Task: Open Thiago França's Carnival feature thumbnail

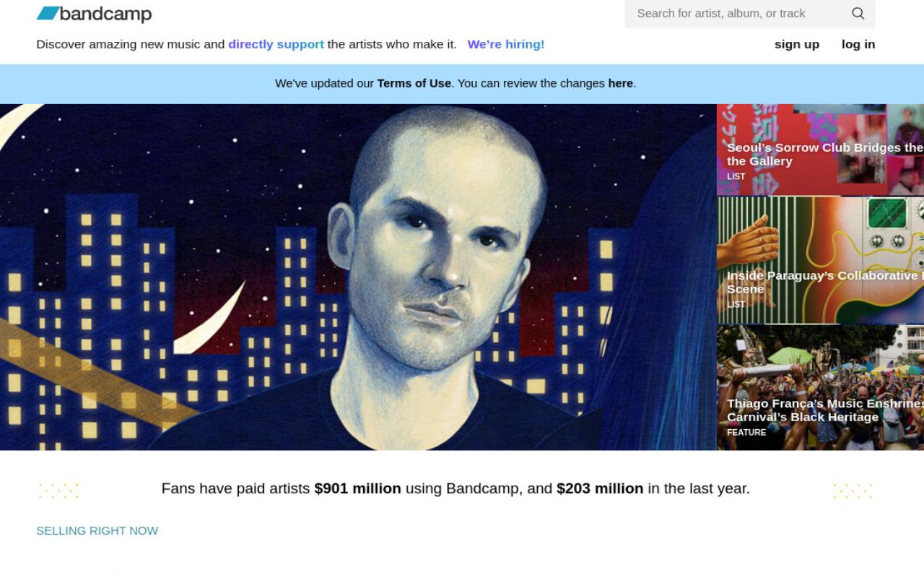Action: coord(820,387)
